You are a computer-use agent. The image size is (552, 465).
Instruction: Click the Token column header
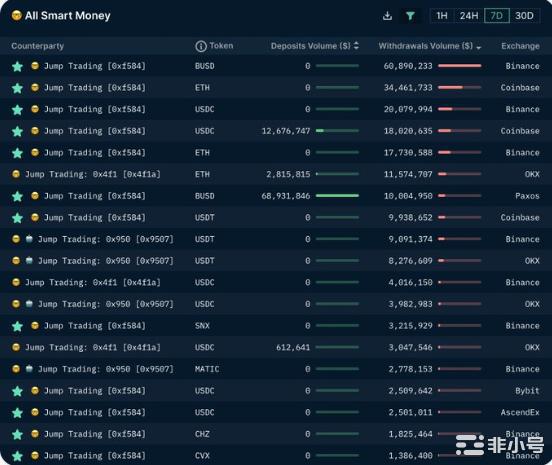(x=221, y=46)
